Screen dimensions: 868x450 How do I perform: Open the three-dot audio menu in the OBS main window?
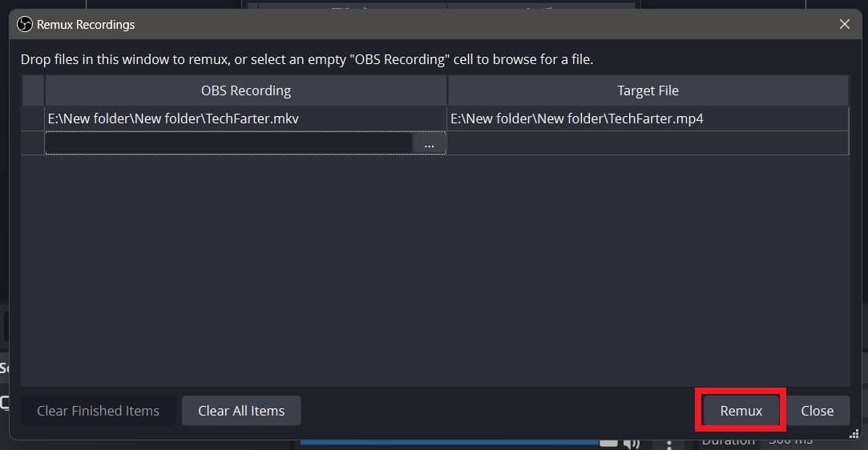668,444
